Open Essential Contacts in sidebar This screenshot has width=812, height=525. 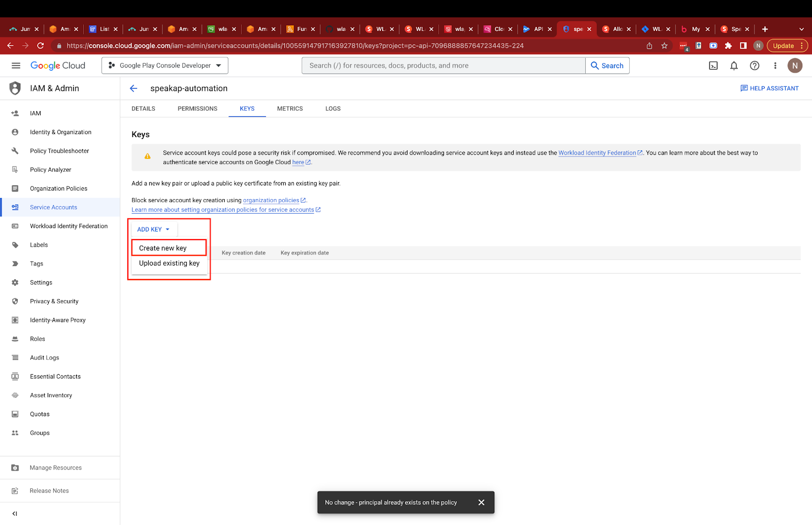pos(60,376)
